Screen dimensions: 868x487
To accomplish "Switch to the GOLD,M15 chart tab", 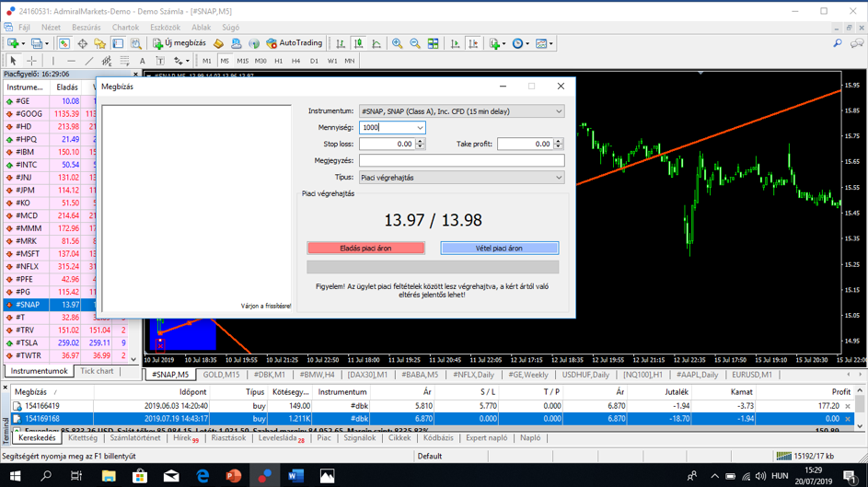I will (222, 375).
